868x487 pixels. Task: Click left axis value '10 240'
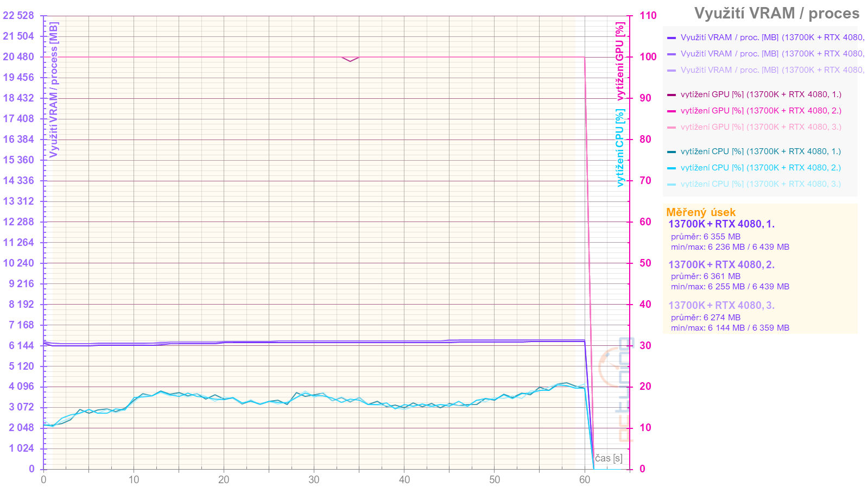pyautogui.click(x=18, y=263)
